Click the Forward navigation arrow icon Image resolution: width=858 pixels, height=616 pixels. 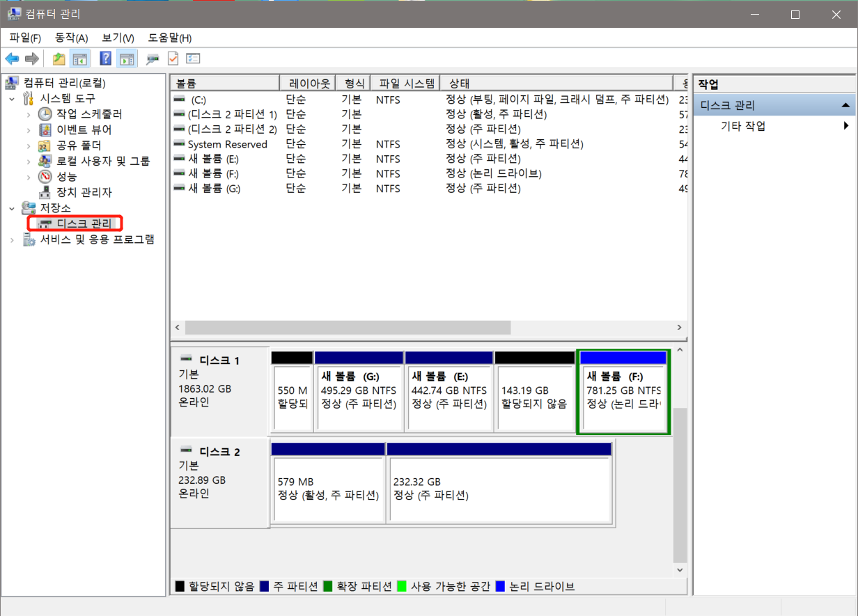31,58
